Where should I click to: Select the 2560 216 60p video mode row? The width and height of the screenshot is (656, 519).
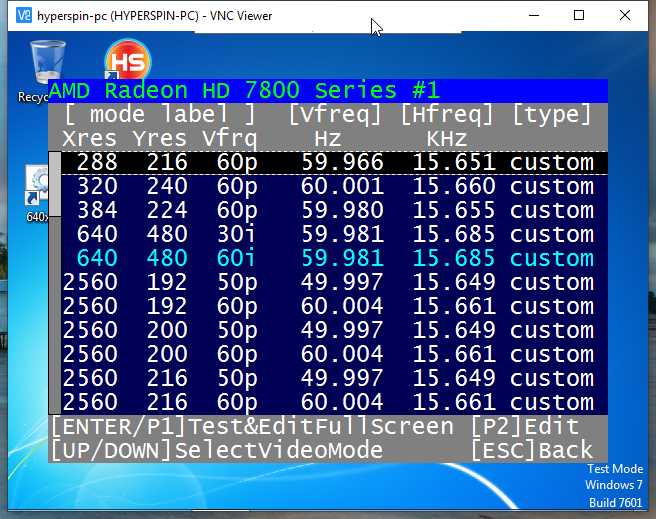pyautogui.click(x=335, y=402)
